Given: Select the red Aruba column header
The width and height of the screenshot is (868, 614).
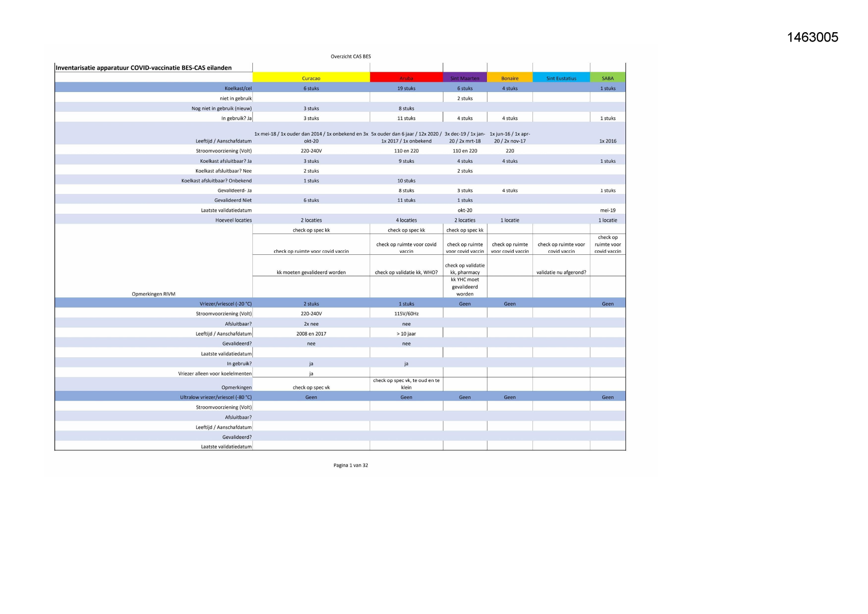Looking at the screenshot, I should 406,78.
